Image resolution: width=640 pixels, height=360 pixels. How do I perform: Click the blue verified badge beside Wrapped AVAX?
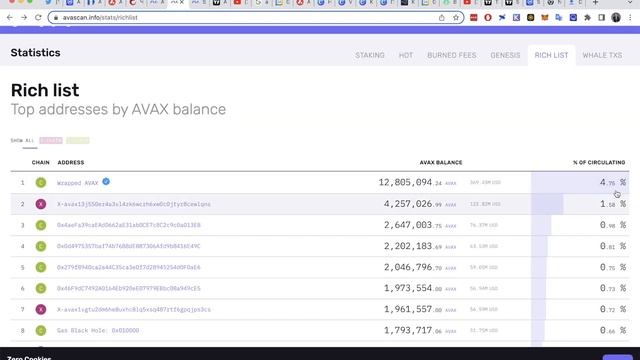(x=106, y=181)
